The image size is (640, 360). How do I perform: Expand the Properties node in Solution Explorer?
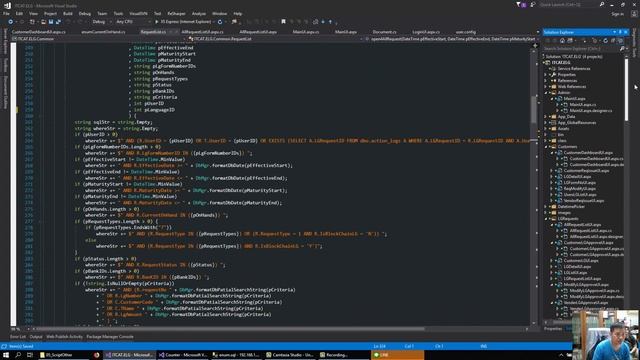coord(546,75)
